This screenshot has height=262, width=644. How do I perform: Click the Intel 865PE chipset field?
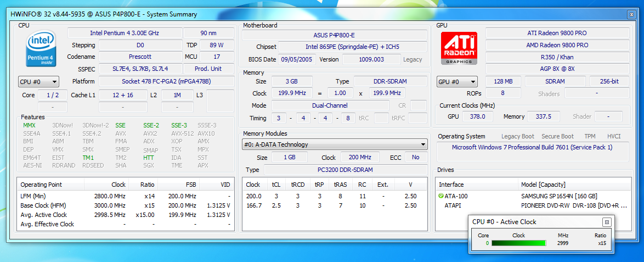point(352,47)
